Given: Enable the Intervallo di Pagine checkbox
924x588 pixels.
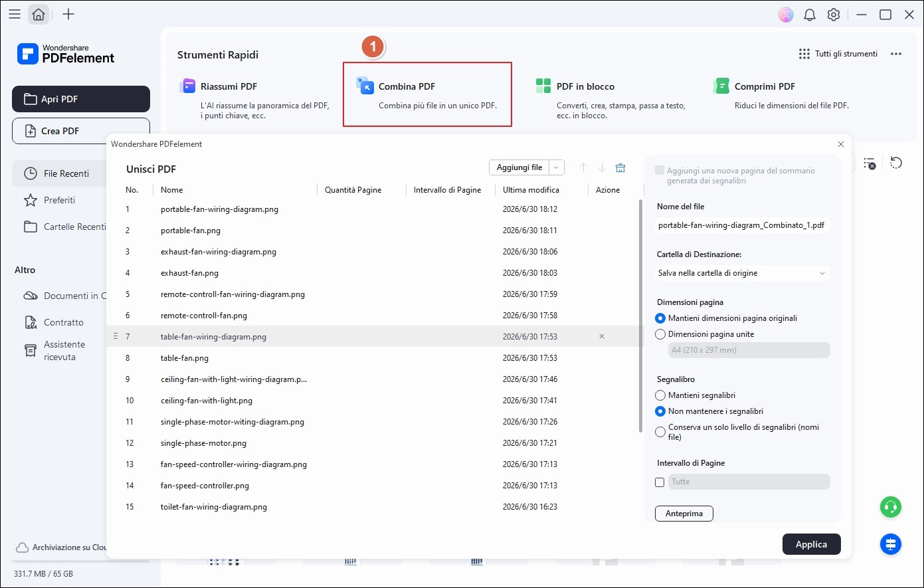Looking at the screenshot, I should pyautogui.click(x=660, y=482).
